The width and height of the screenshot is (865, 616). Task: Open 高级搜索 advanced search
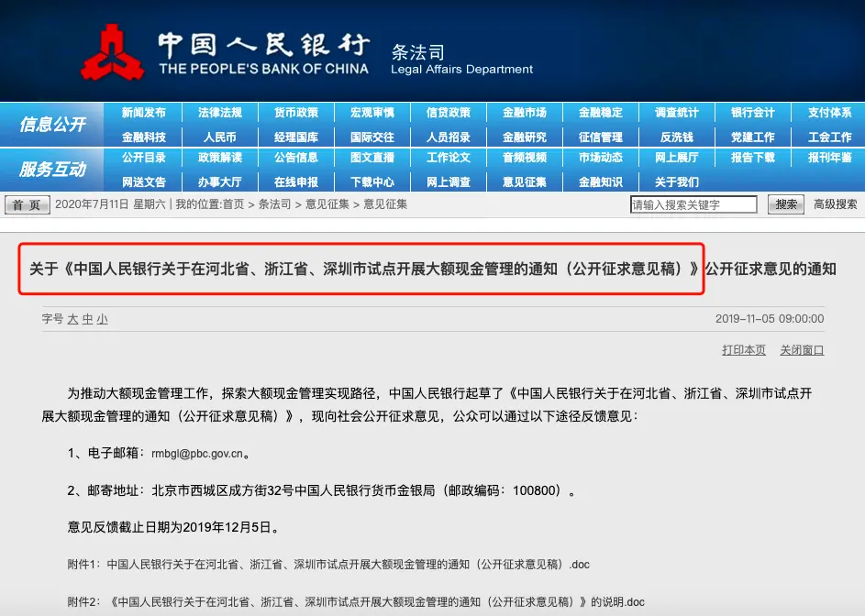(835, 204)
